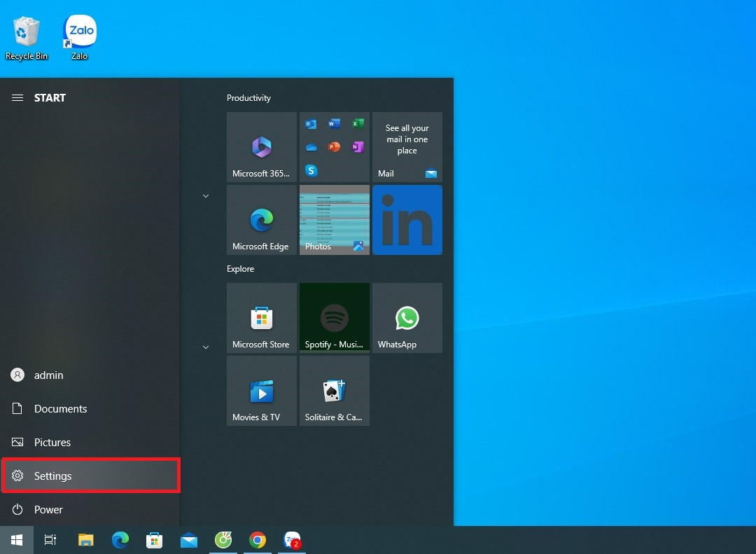
Task: Collapse the Productivity tile group chevron
Action: (x=206, y=196)
